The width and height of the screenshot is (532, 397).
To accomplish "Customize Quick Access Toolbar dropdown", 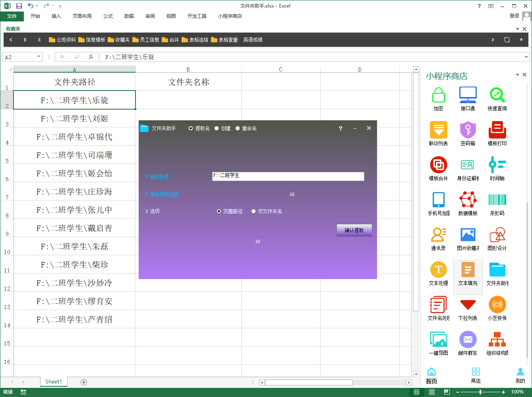I will [x=60, y=6].
